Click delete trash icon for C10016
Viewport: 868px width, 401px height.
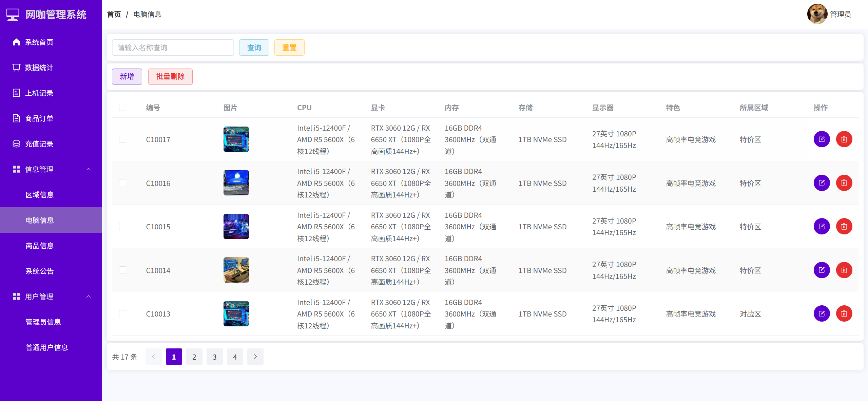(x=844, y=183)
